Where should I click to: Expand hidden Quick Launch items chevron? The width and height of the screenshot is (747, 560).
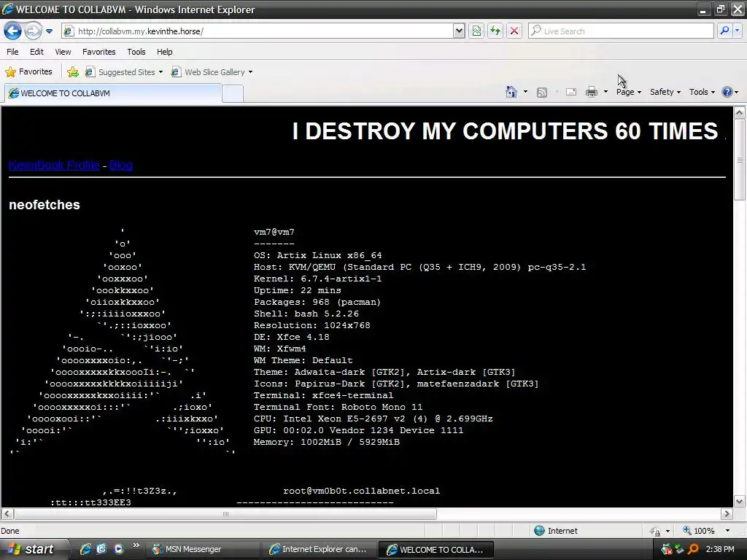point(136,545)
